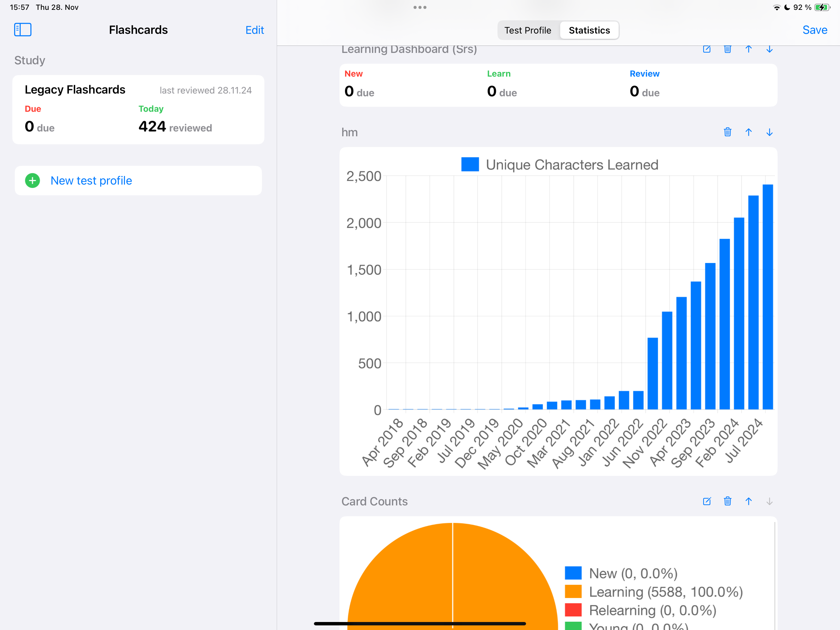Move Card Counts widget up
Viewport: 840px width, 630px height.
click(748, 501)
